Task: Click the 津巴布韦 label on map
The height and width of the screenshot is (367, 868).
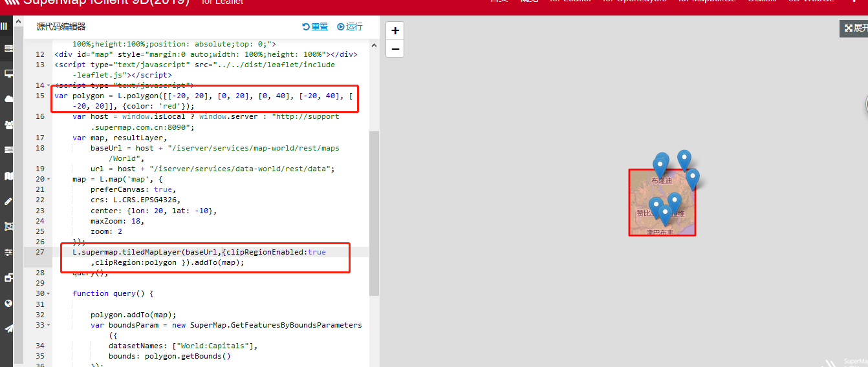Action: click(x=660, y=232)
